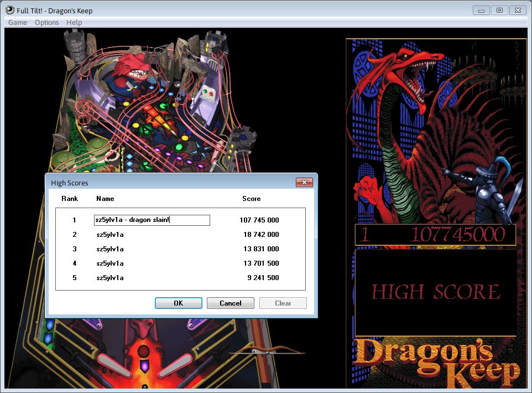Open the Game menu
532x393 pixels.
tap(18, 23)
